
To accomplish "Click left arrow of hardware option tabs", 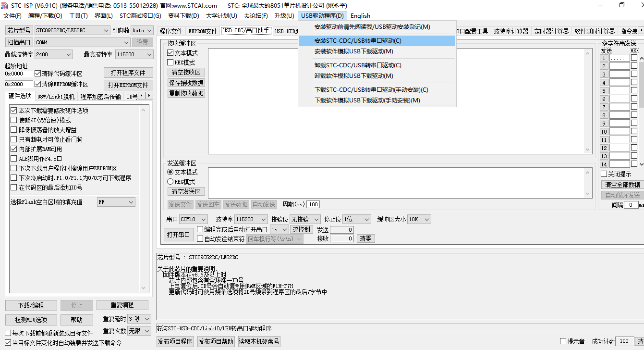I will [x=142, y=96].
